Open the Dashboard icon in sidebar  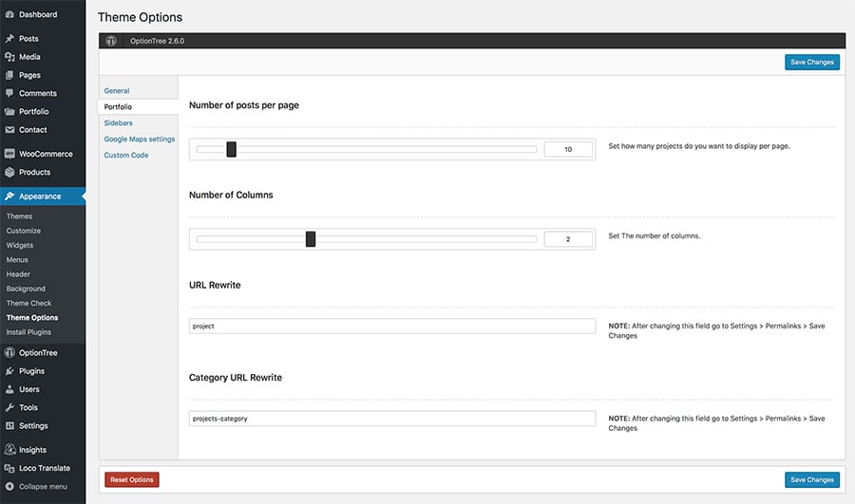9,14
